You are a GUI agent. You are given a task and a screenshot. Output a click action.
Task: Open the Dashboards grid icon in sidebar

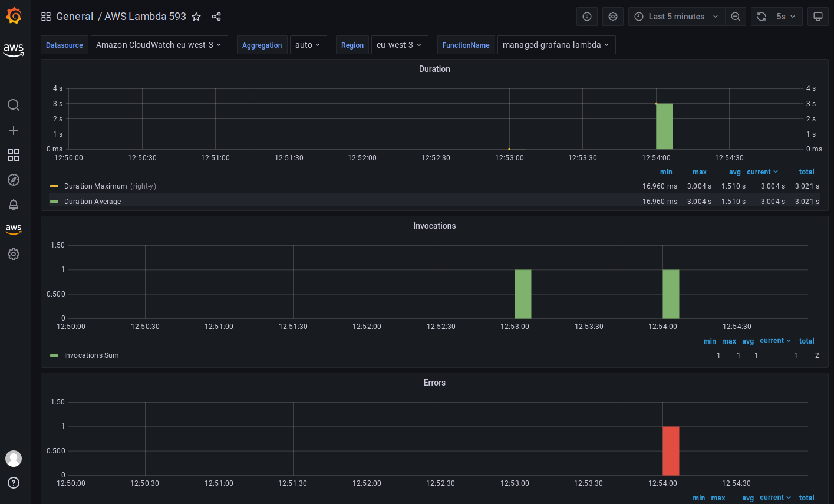[14, 155]
